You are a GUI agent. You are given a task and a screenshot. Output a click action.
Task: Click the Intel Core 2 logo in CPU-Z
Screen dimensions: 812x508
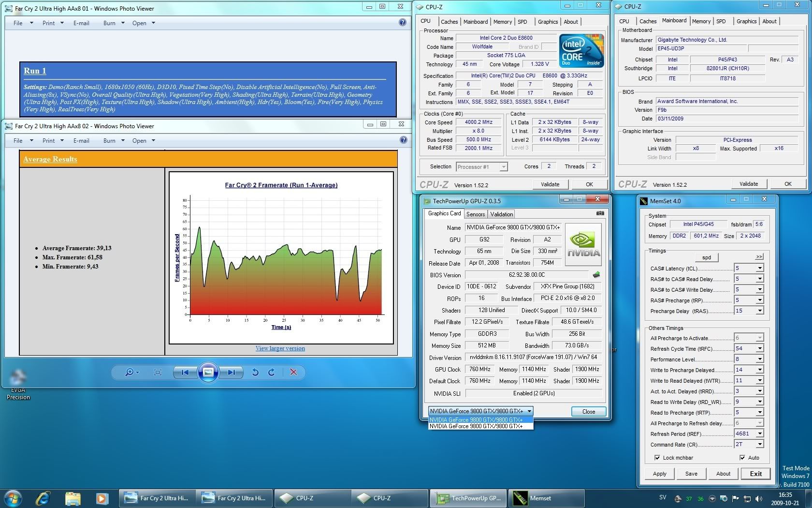(581, 50)
